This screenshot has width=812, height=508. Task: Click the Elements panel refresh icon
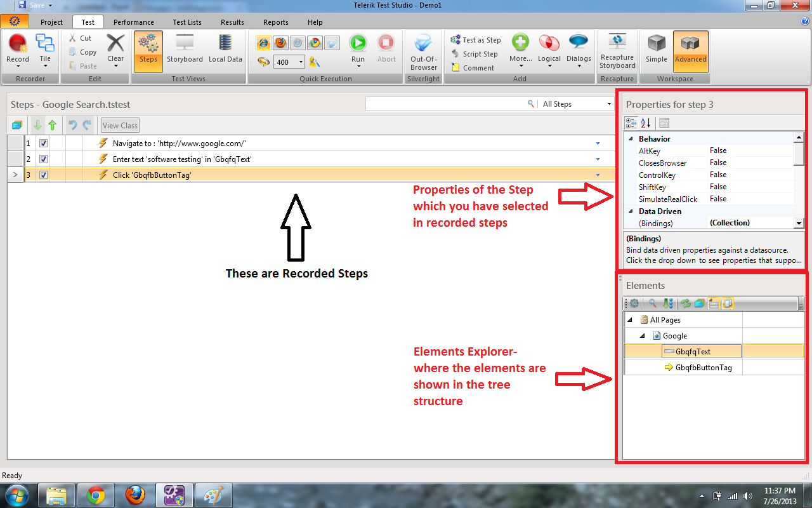(x=685, y=304)
